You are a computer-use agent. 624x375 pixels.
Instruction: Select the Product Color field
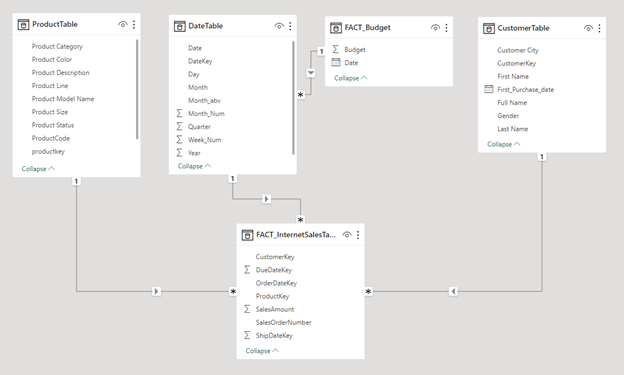tap(52, 59)
